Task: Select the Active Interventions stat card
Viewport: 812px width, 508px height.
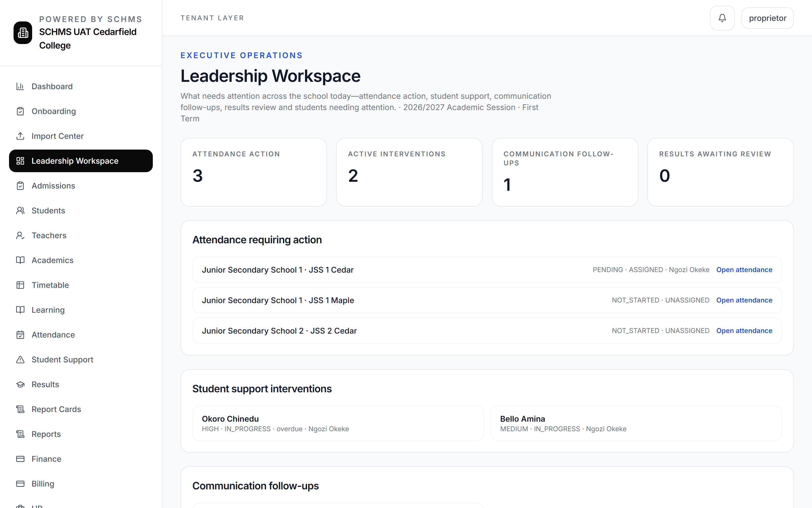Action: (x=409, y=172)
